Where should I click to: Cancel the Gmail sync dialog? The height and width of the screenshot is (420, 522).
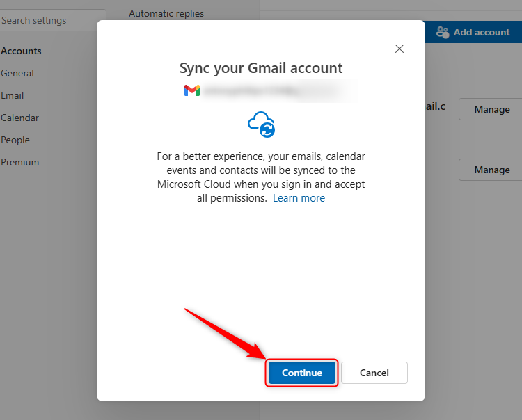coord(374,373)
